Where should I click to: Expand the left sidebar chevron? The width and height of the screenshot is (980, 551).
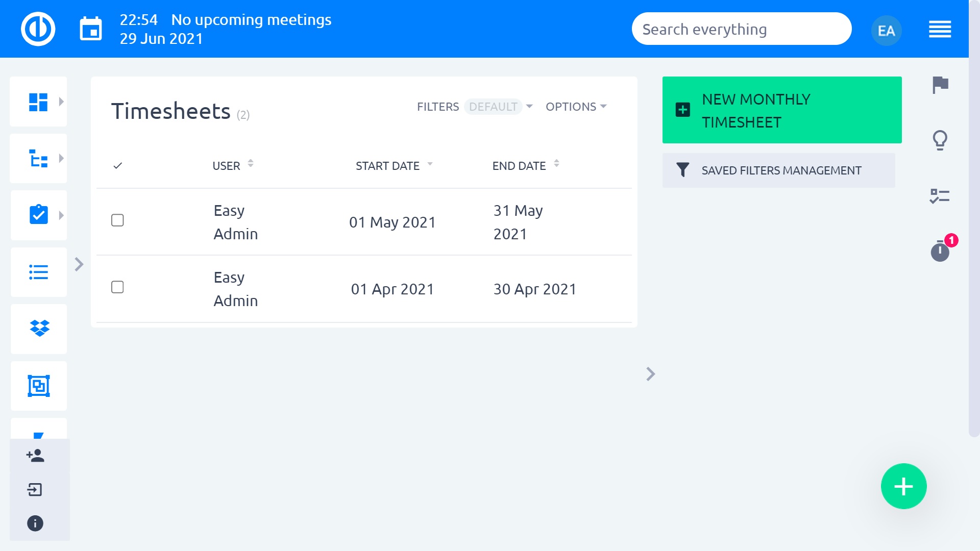(79, 264)
